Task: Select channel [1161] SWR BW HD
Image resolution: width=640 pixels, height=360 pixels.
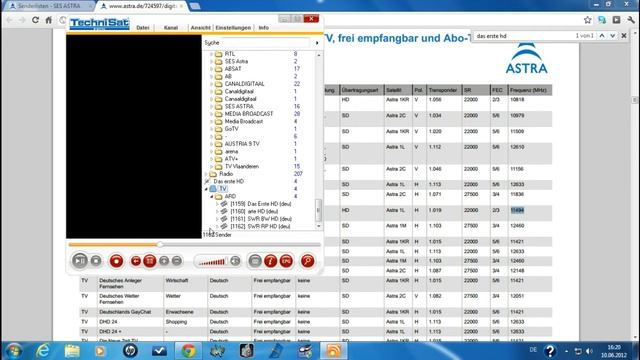Action: point(261,219)
